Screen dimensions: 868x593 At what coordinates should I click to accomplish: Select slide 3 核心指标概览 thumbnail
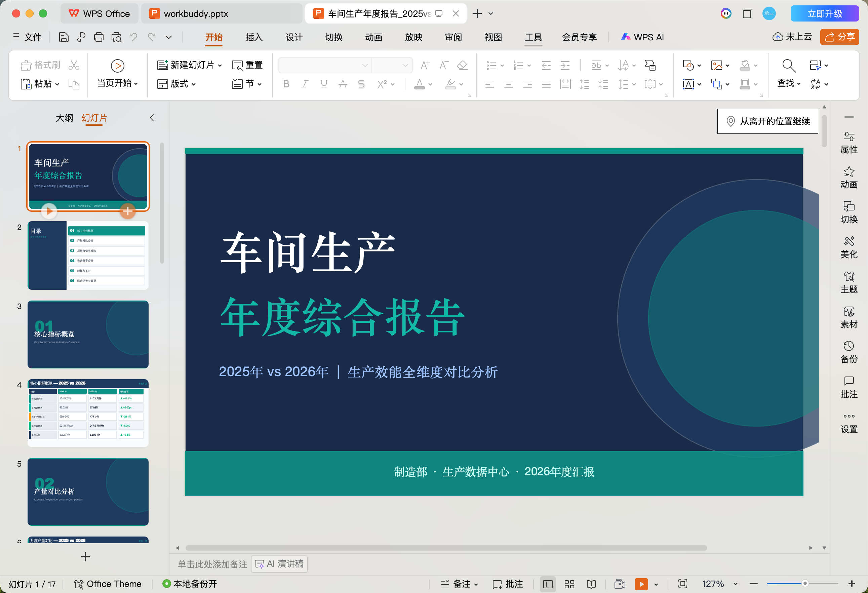point(87,334)
